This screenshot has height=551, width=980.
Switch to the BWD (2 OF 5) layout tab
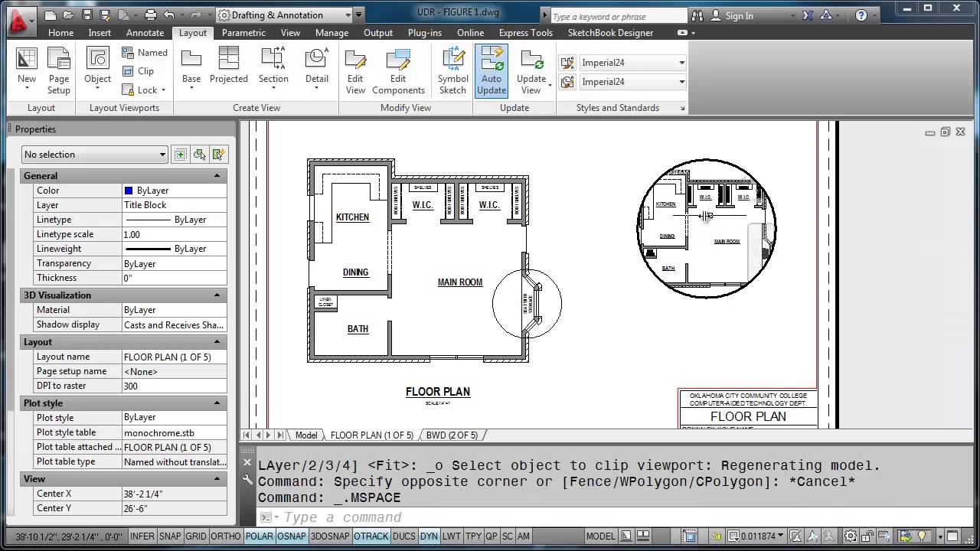click(452, 435)
